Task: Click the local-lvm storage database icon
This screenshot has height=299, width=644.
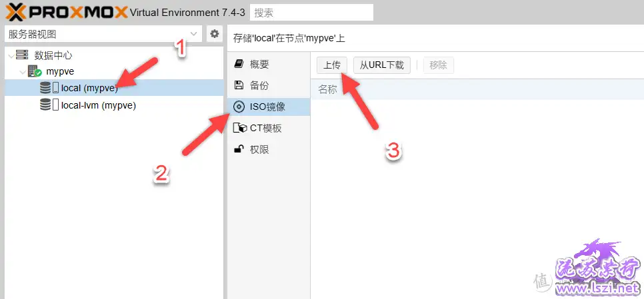Action: [x=45, y=105]
